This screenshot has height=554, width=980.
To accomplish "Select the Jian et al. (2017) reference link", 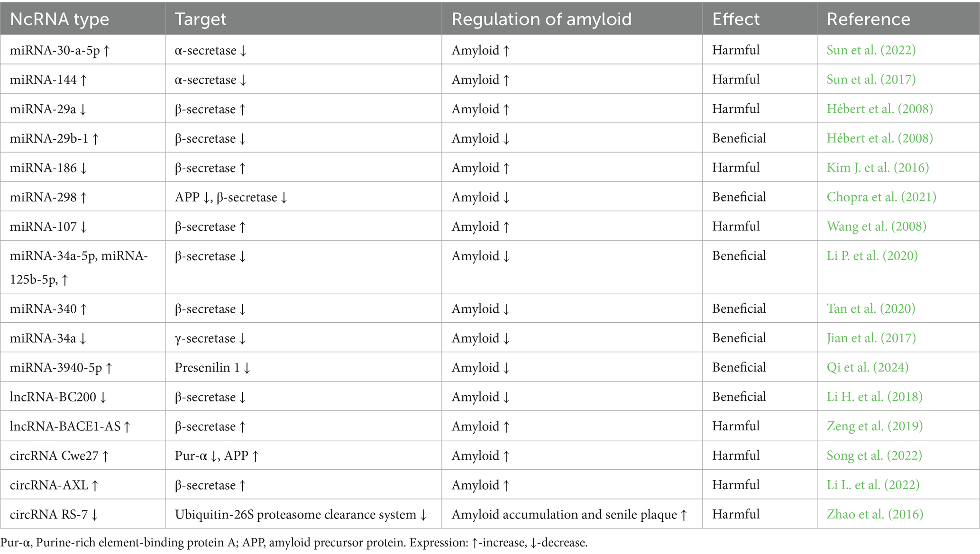I will coord(871,338).
